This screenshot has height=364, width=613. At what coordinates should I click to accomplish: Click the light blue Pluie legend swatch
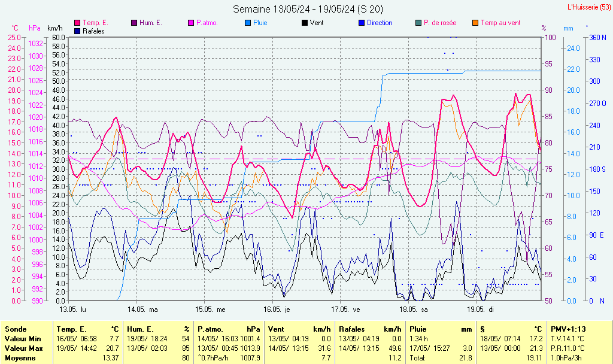click(x=248, y=23)
